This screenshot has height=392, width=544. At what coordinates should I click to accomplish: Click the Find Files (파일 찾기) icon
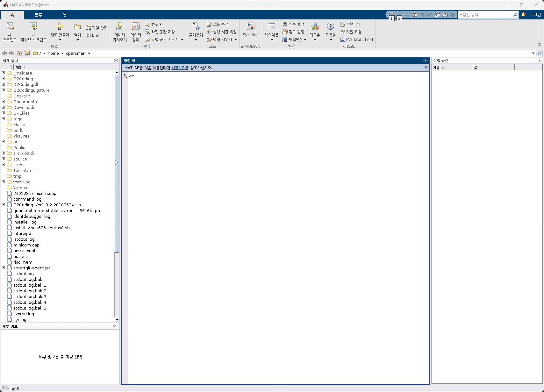coord(88,28)
